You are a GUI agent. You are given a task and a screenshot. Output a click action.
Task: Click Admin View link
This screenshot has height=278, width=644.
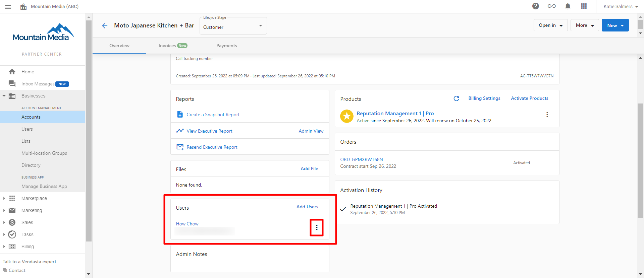(x=311, y=131)
